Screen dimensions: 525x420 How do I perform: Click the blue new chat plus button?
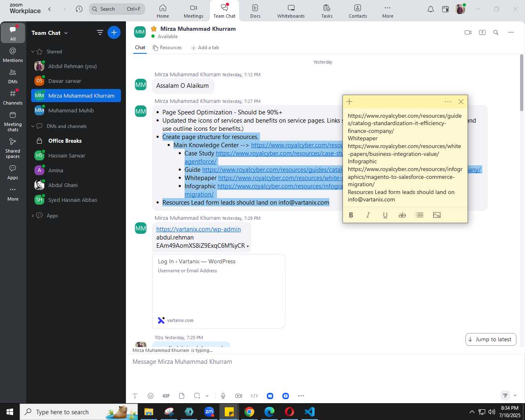[114, 32]
